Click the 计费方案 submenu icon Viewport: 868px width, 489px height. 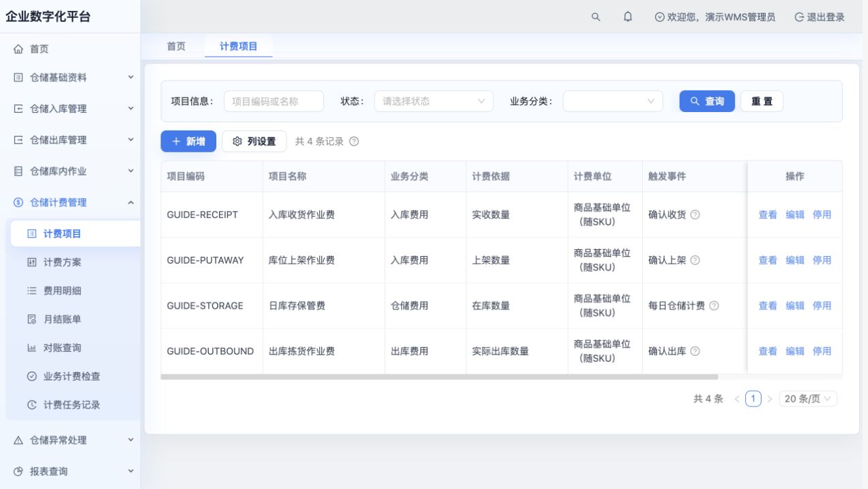[x=31, y=262]
